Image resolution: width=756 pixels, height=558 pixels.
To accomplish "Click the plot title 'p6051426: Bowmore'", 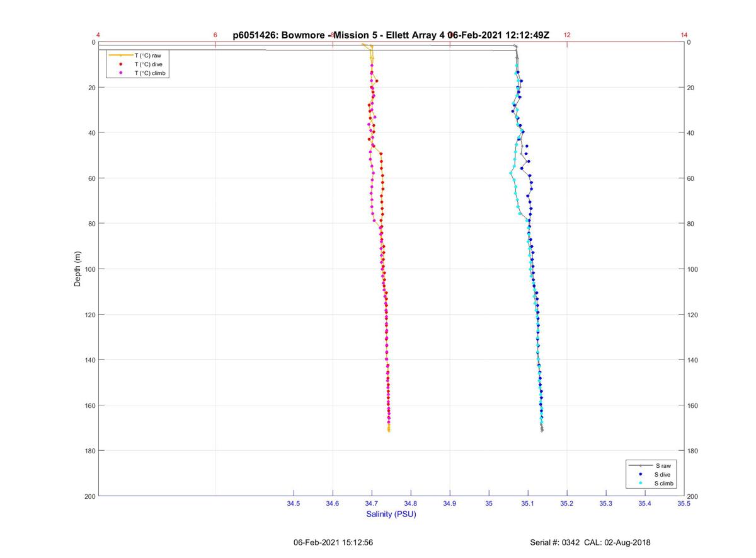I will [x=281, y=35].
